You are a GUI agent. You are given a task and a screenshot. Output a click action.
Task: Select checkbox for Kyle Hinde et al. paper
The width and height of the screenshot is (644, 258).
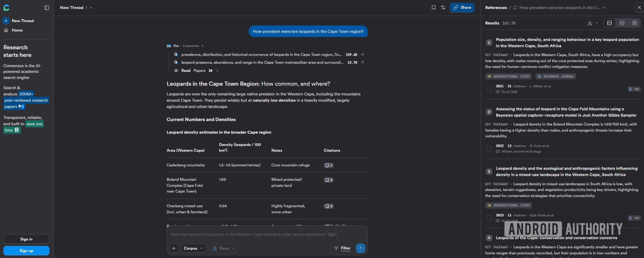click(489, 218)
